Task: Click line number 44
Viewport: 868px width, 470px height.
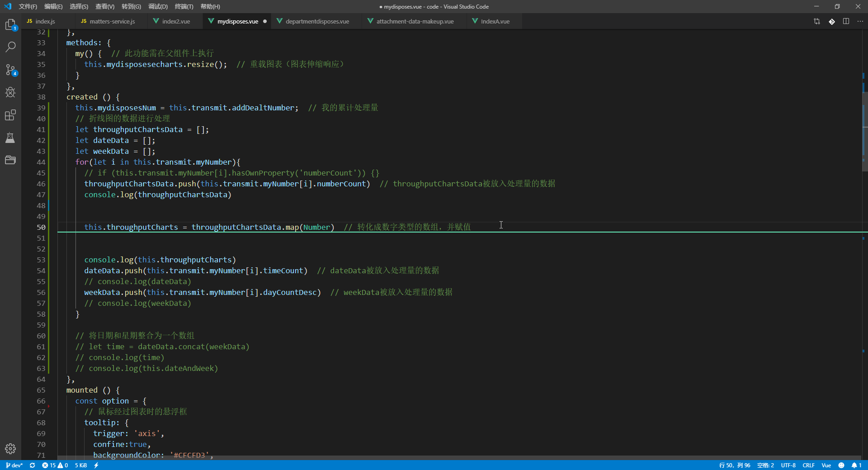Action: click(x=41, y=162)
